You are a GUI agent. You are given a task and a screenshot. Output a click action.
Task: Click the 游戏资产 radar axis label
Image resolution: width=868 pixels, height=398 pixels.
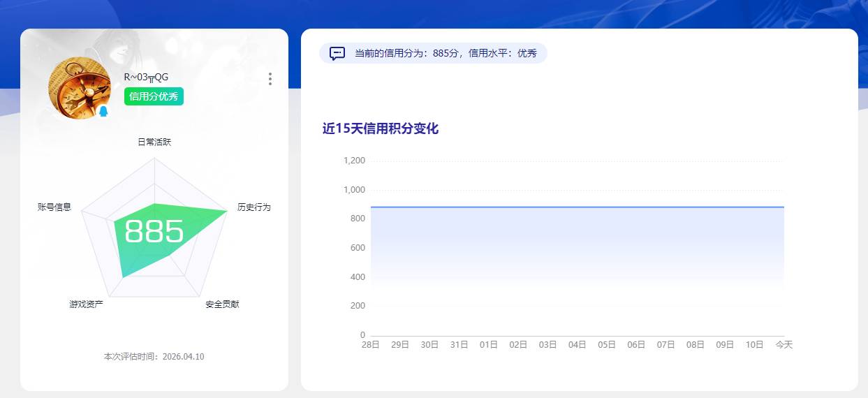tap(86, 304)
